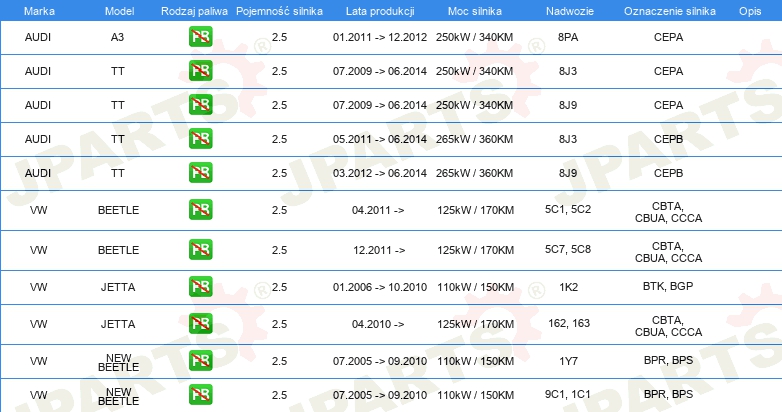The width and height of the screenshot is (782, 412).
Task: Select the date range 01.2006 -> 10.2010
Action: 380,287
